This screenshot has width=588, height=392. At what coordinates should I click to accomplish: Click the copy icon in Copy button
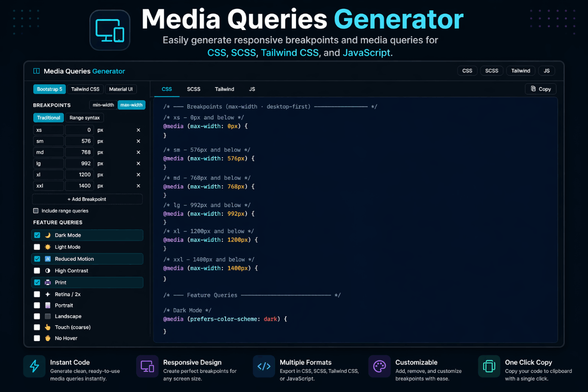tap(534, 89)
